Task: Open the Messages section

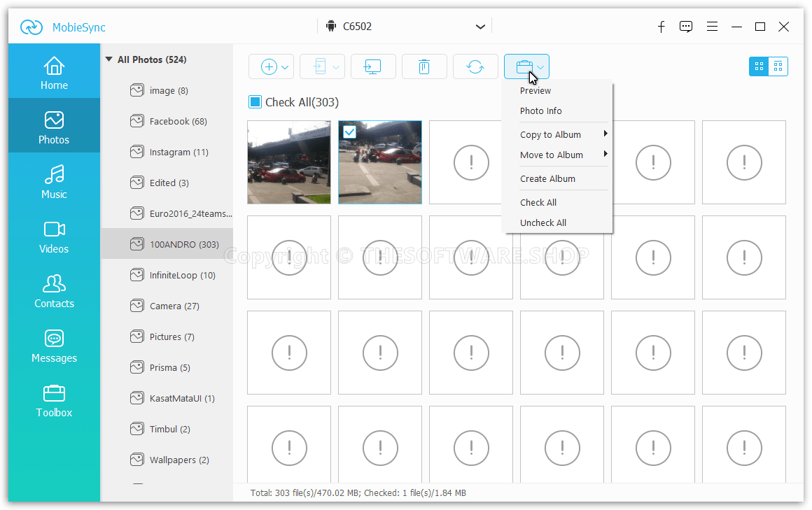Action: coord(54,345)
